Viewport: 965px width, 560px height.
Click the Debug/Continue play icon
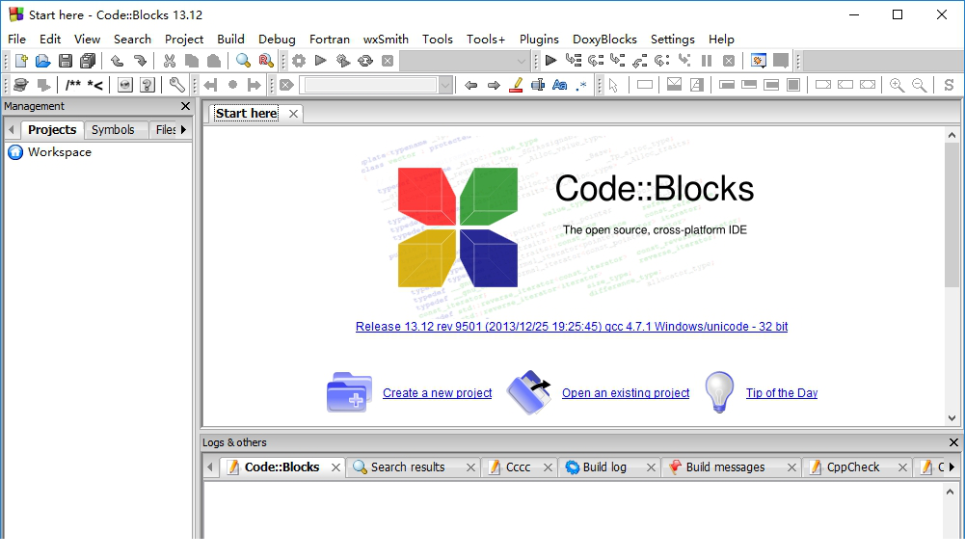point(550,61)
